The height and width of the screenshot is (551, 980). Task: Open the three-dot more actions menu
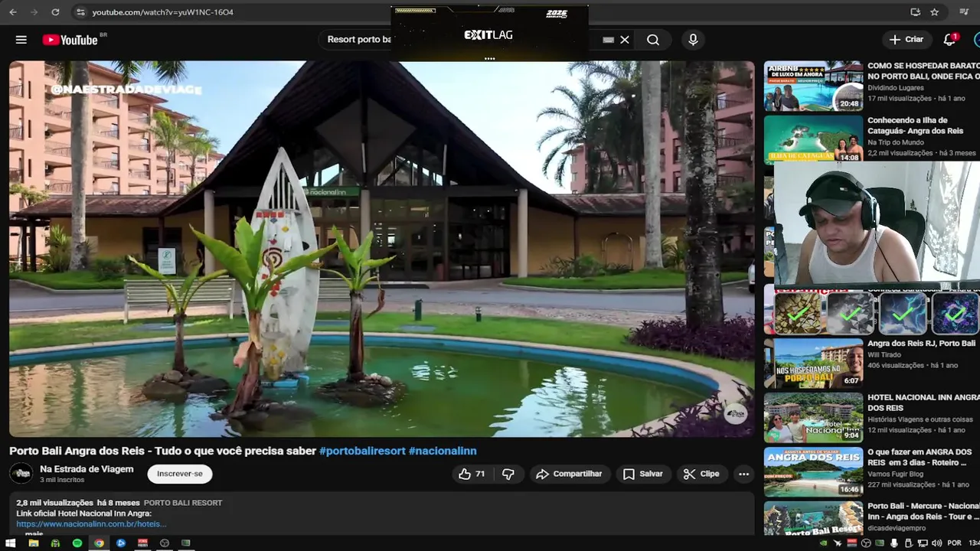point(743,474)
